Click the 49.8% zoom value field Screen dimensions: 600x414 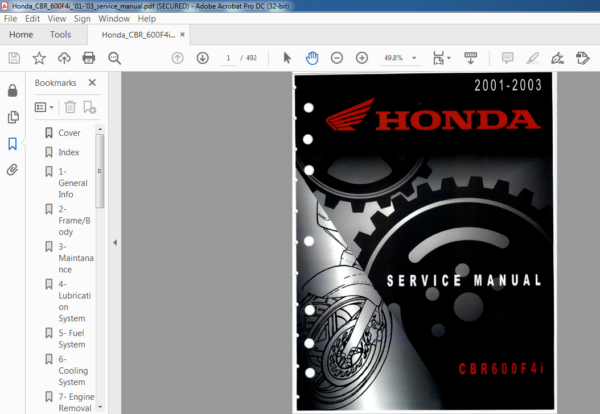(394, 58)
